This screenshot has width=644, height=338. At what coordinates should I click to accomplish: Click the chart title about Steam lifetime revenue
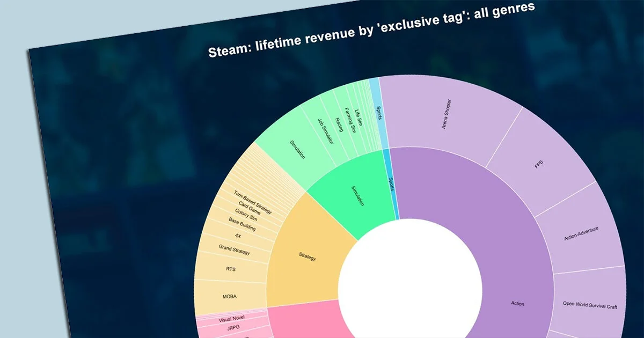(372, 30)
